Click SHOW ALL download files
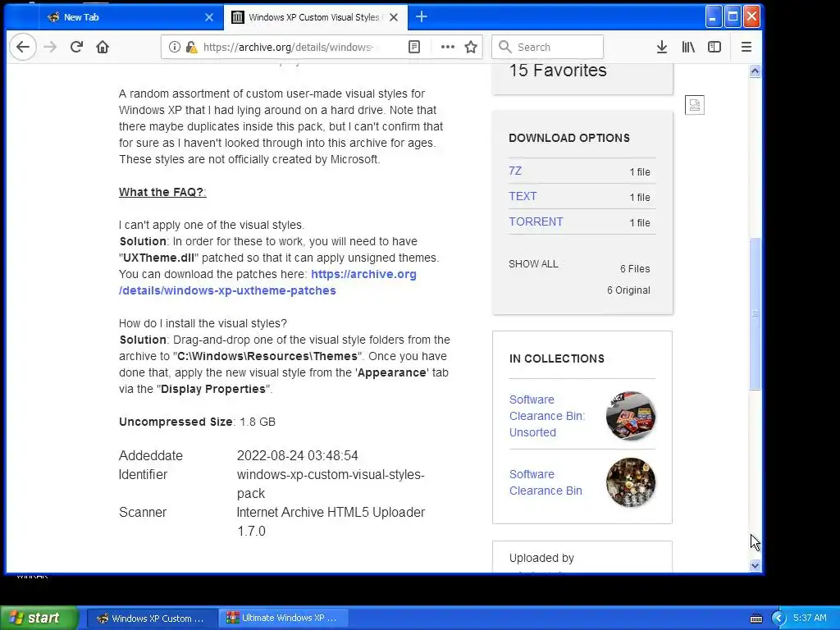The height and width of the screenshot is (630, 840). click(x=533, y=264)
